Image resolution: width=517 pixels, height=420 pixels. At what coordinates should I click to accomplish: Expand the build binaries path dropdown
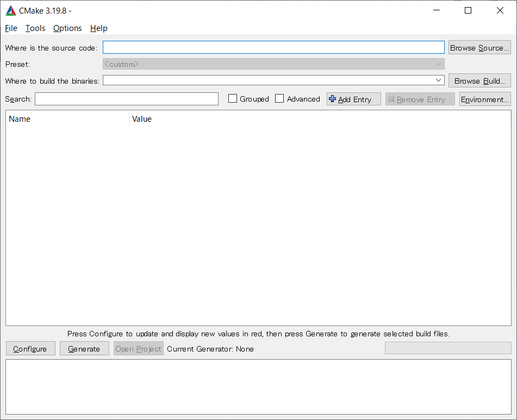(438, 80)
